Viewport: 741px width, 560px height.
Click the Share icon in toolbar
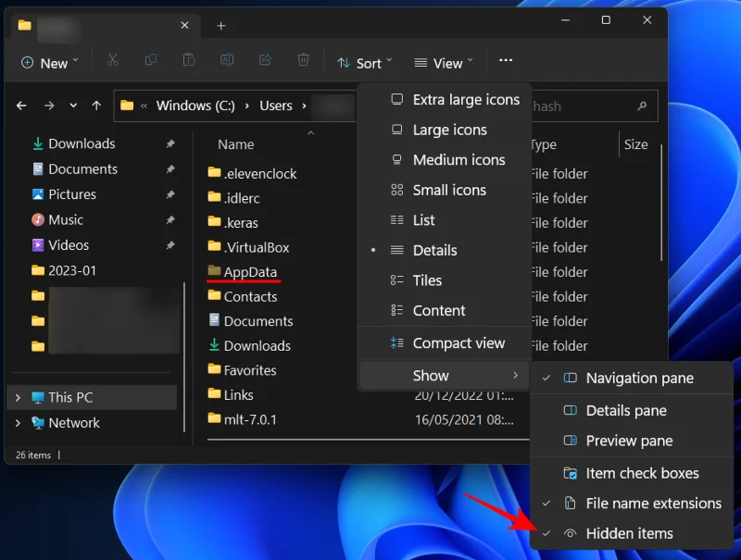click(265, 60)
